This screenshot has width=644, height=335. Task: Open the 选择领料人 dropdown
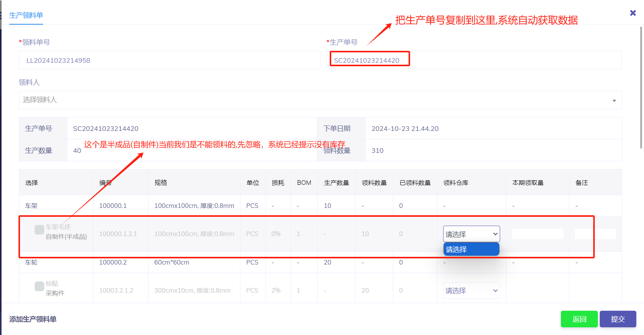click(x=320, y=100)
